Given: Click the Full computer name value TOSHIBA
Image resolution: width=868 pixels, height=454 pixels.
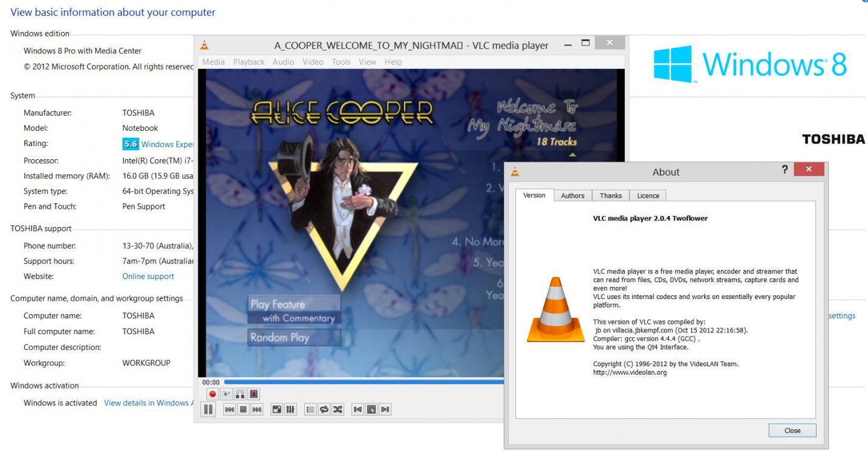Looking at the screenshot, I should pos(138,331).
